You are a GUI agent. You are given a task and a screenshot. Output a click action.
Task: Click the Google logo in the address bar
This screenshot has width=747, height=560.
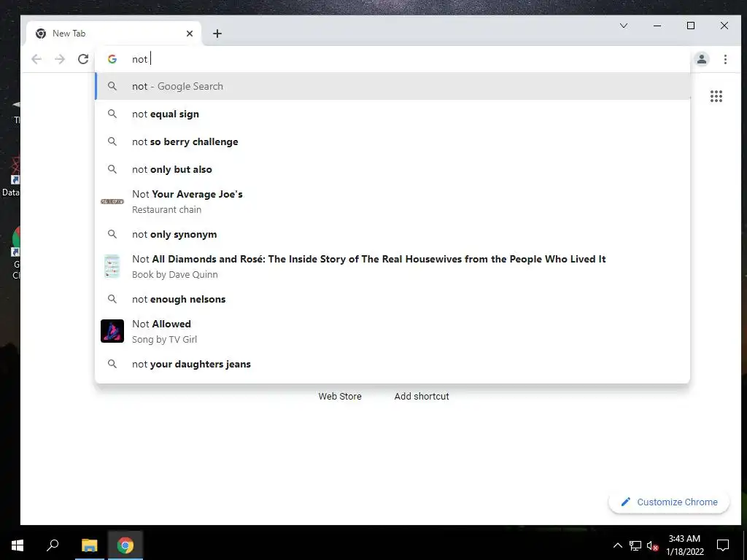coord(112,59)
